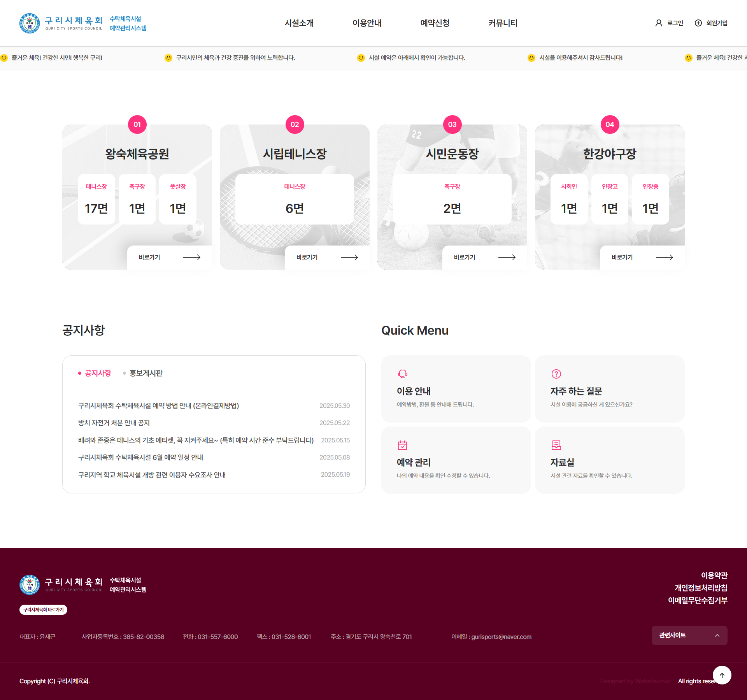Screen dimensions: 747x700
Task: Open the 커뮤니티 menu
Action: tap(503, 23)
